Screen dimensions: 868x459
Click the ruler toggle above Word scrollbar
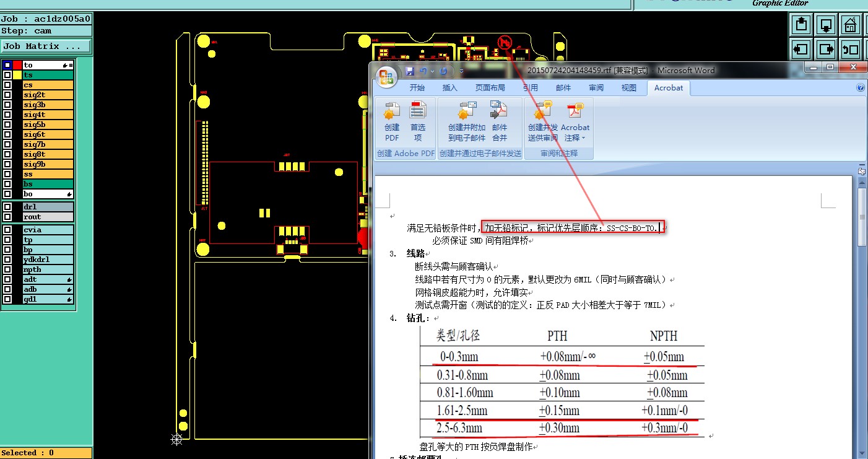tap(862, 170)
